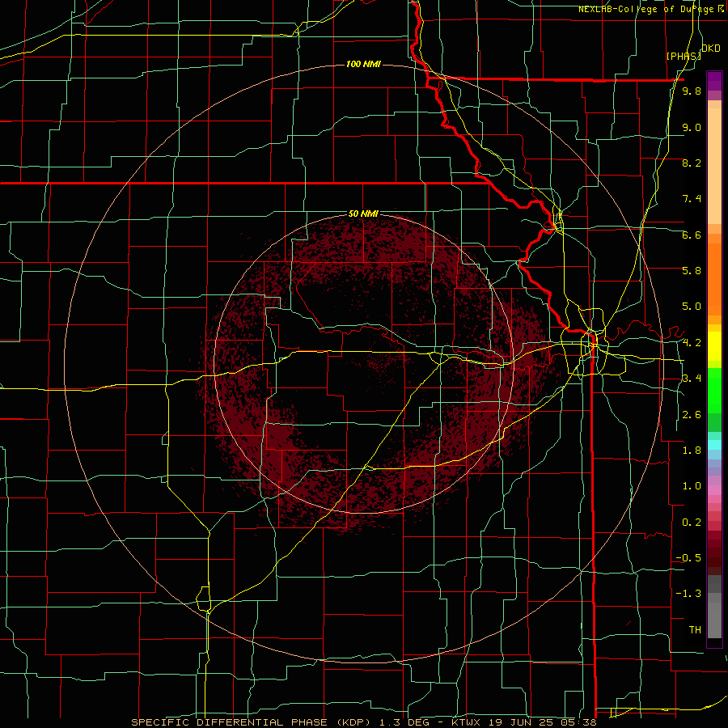Click the 100 NMI range ring label
728x728 pixels.
[x=363, y=64]
